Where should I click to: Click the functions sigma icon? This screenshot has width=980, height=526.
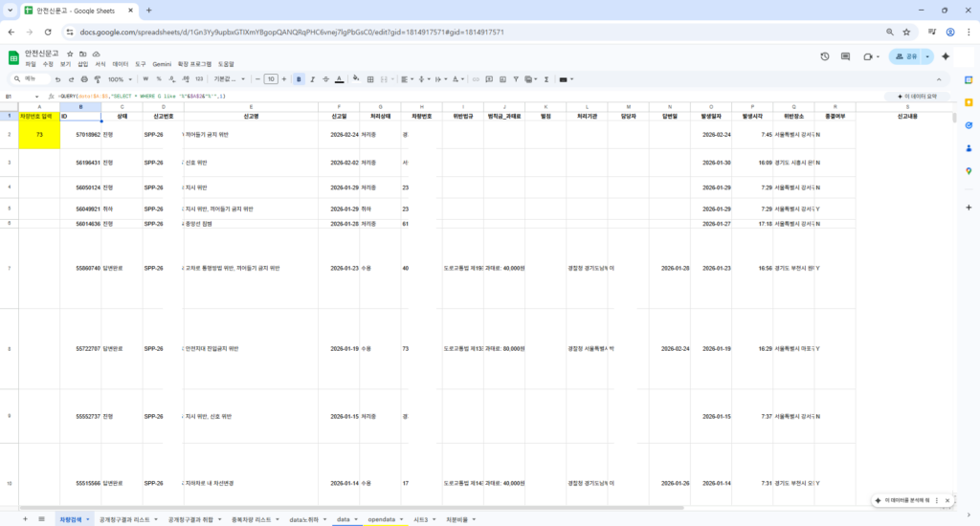546,78
